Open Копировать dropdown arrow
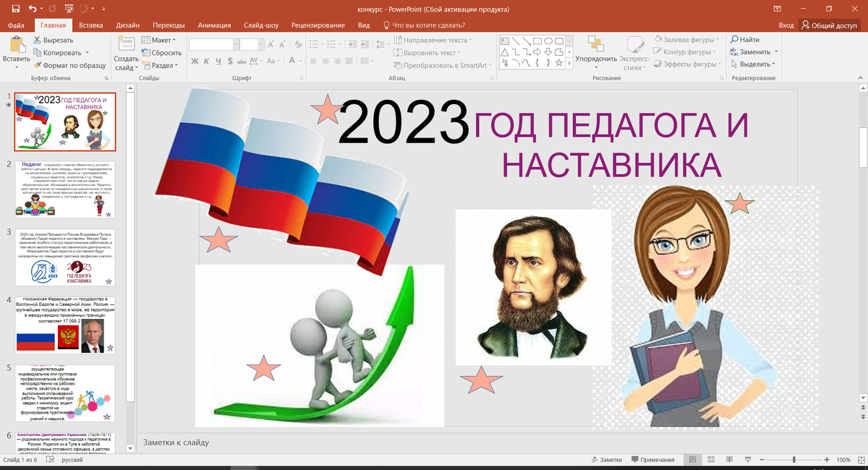The width and height of the screenshot is (868, 470). (x=87, y=53)
